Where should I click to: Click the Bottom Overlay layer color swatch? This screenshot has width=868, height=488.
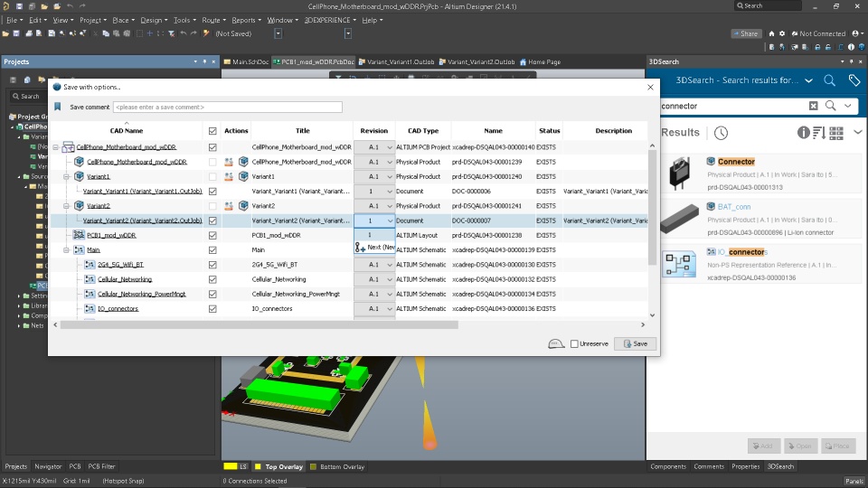click(314, 466)
